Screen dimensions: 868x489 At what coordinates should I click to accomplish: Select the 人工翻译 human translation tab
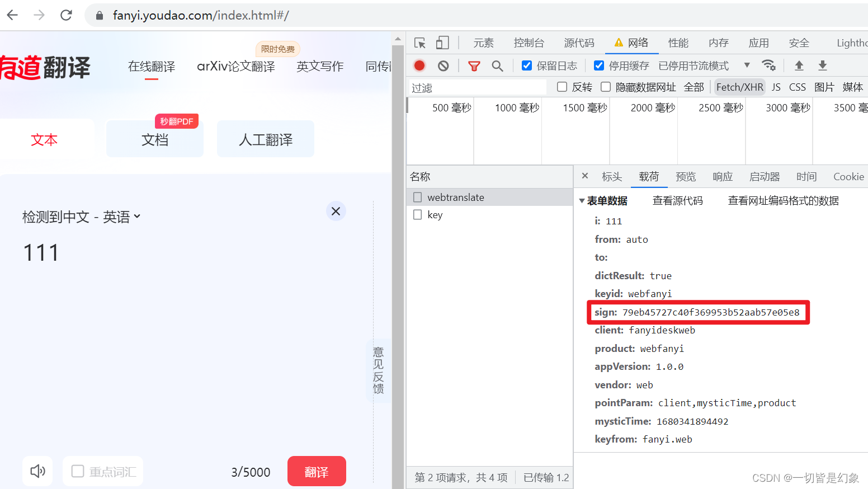pos(266,140)
